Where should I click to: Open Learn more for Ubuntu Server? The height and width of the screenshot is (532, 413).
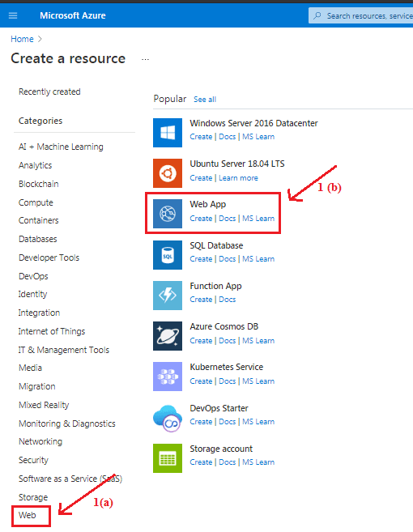(x=238, y=178)
